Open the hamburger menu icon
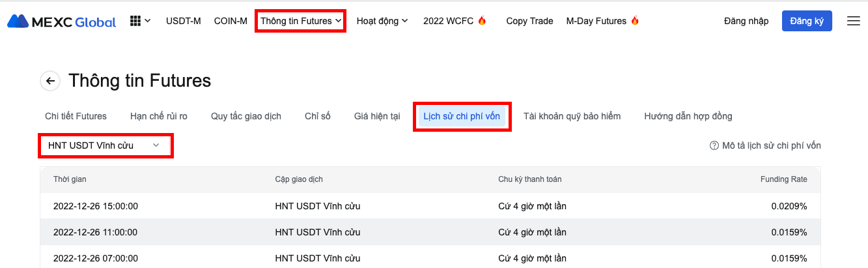Viewport: 868px width, 268px height. [853, 21]
